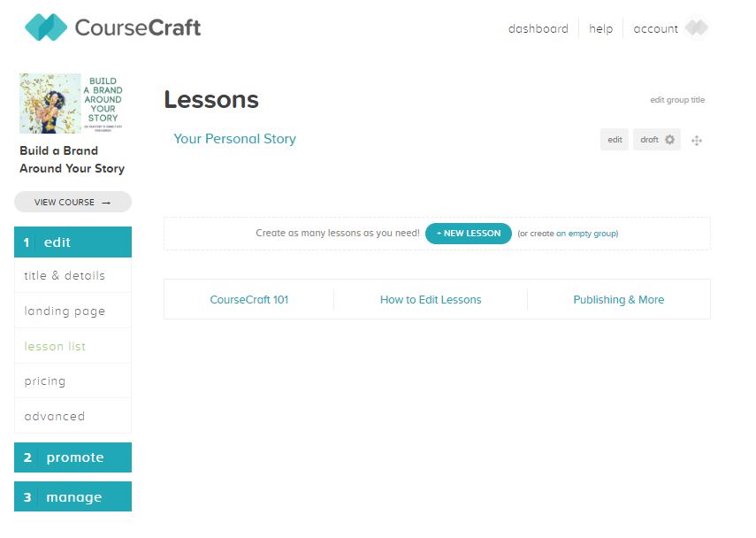Viewport: 756px width, 538px height.
Task: Expand the 3 manage section
Action: [73, 496]
